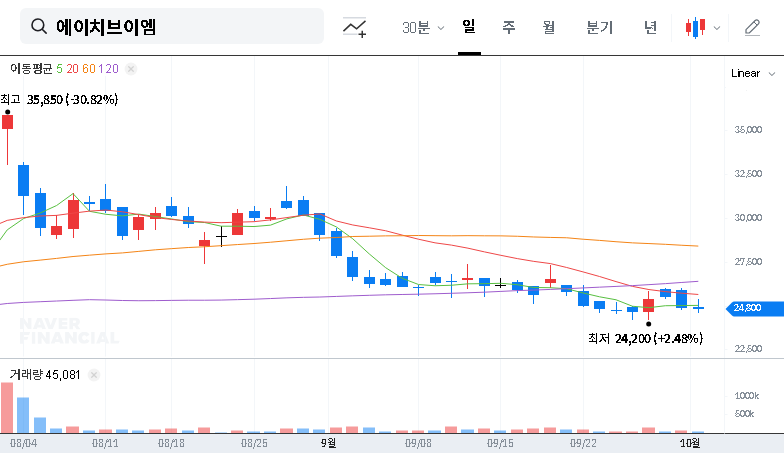Open the pencil drawing tool
Viewport: 784px width, 453px height.
[x=752, y=28]
